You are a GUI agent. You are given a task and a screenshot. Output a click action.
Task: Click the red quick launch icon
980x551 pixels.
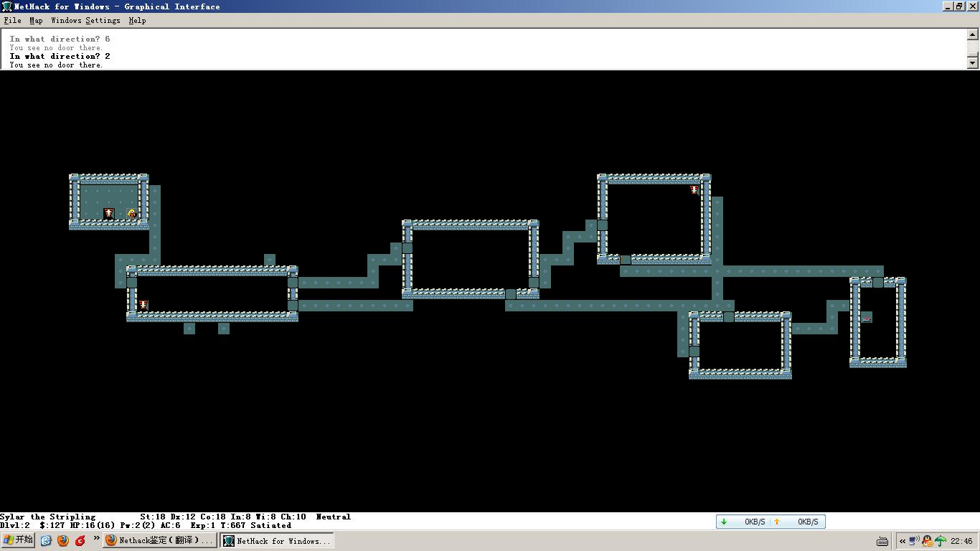point(80,540)
